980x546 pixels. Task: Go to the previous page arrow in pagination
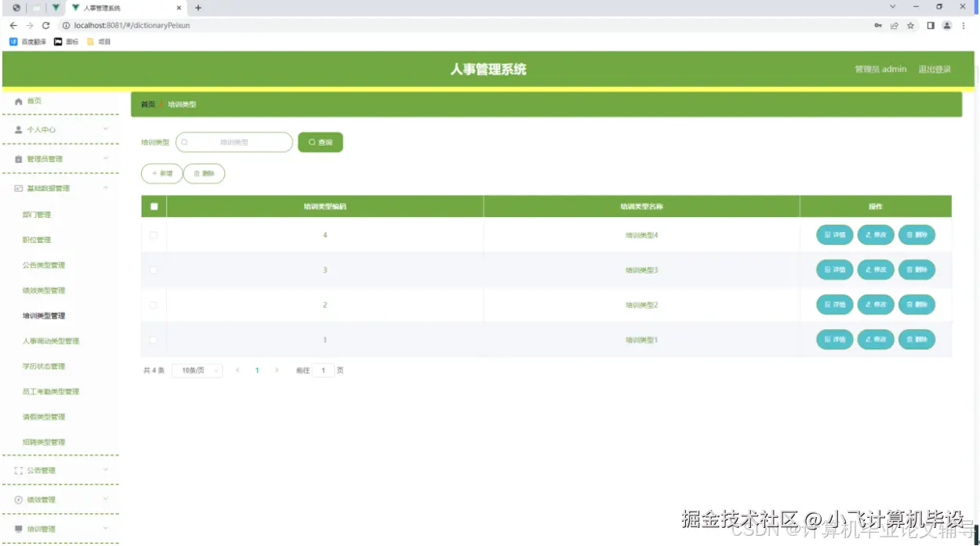pyautogui.click(x=238, y=371)
